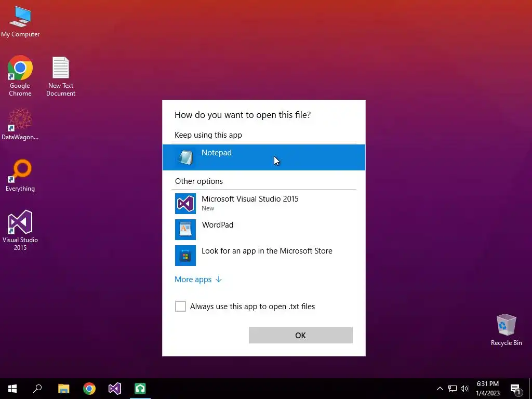Click the Visual Studio icon in the dialog list
The width and height of the screenshot is (532, 399).
tap(185, 204)
